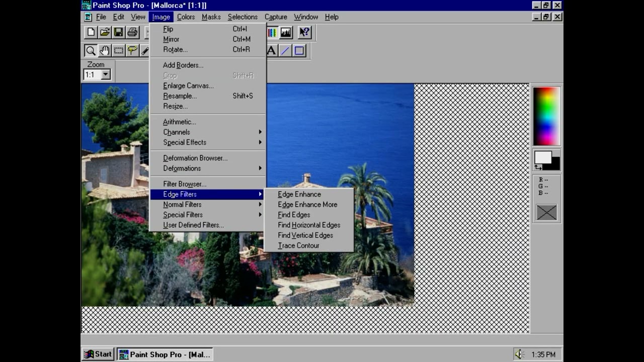
Task: Choose Arithmetic... menu entry
Action: (x=208, y=122)
